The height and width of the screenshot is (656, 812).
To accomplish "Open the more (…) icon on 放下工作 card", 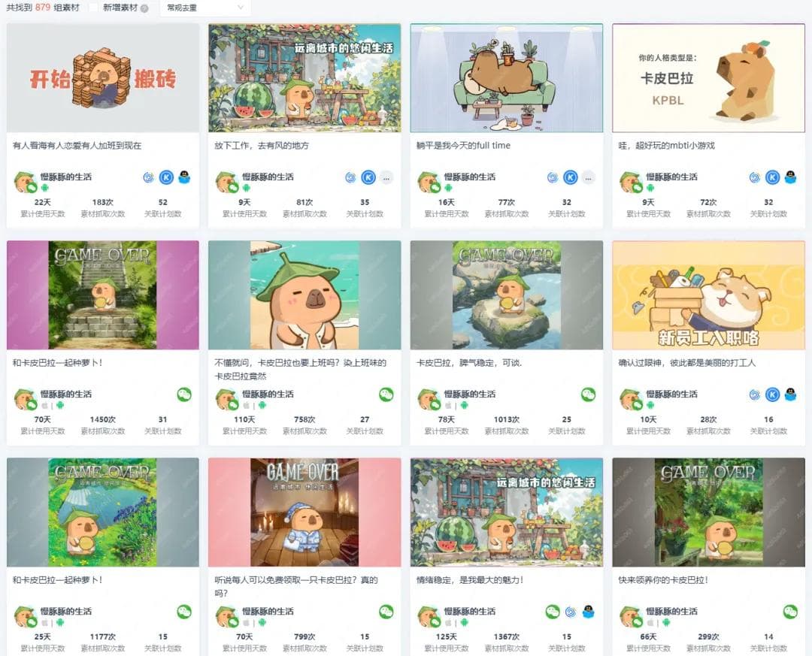I will tap(386, 177).
